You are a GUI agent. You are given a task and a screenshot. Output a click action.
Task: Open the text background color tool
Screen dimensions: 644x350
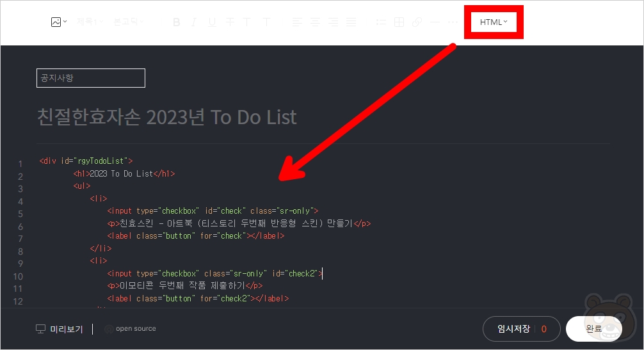coord(266,22)
